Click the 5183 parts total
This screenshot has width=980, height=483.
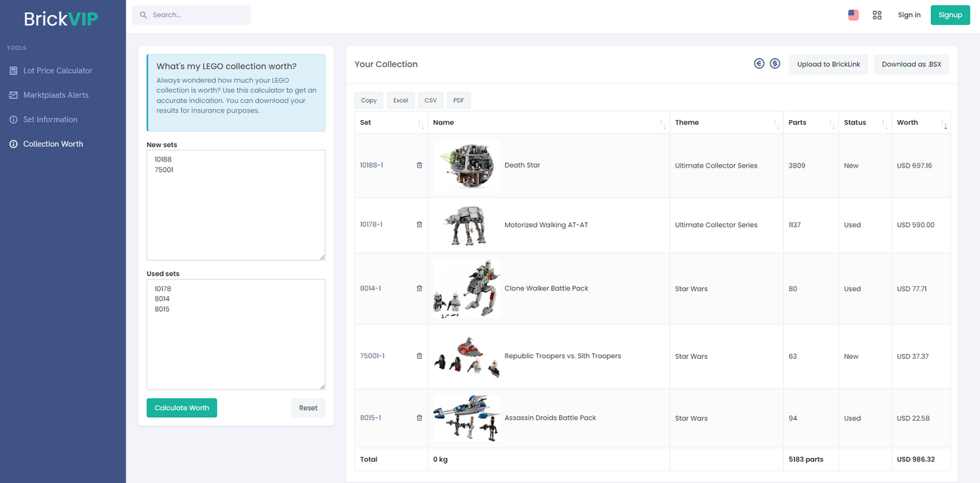[806, 460]
